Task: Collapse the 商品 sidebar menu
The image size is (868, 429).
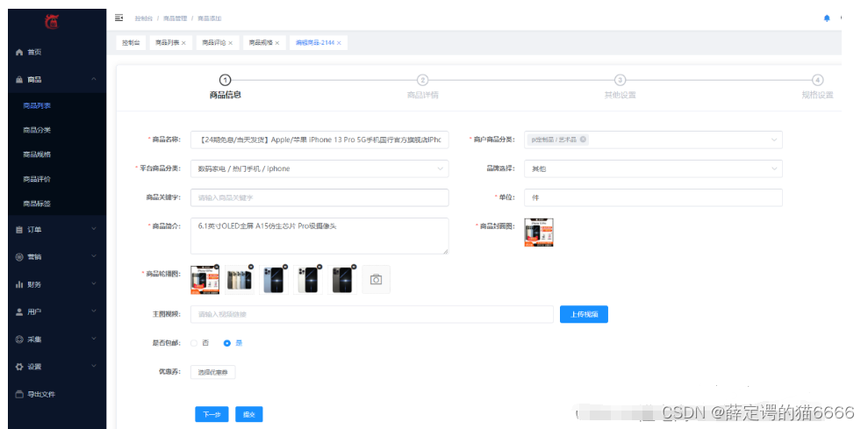Action: (57, 80)
